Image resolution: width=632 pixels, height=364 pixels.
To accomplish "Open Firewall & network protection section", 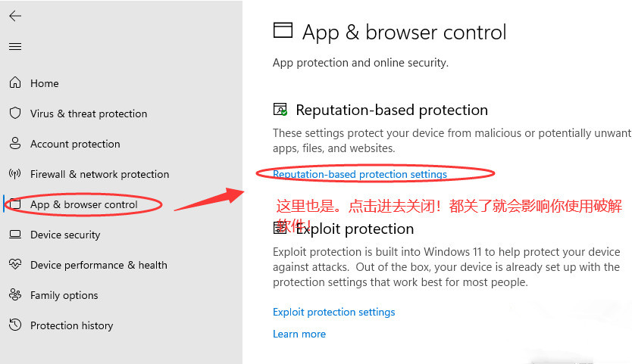I will [99, 174].
